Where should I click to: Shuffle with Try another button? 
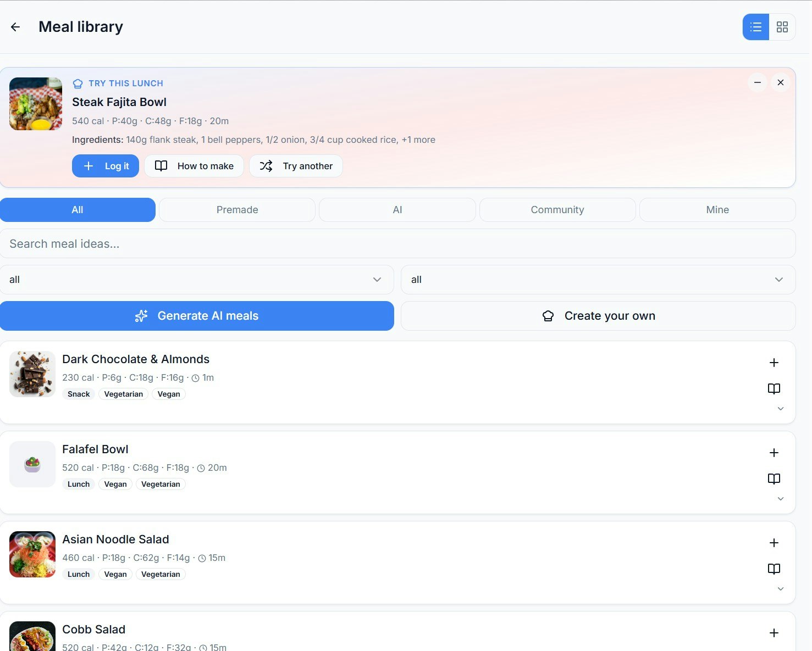[296, 166]
